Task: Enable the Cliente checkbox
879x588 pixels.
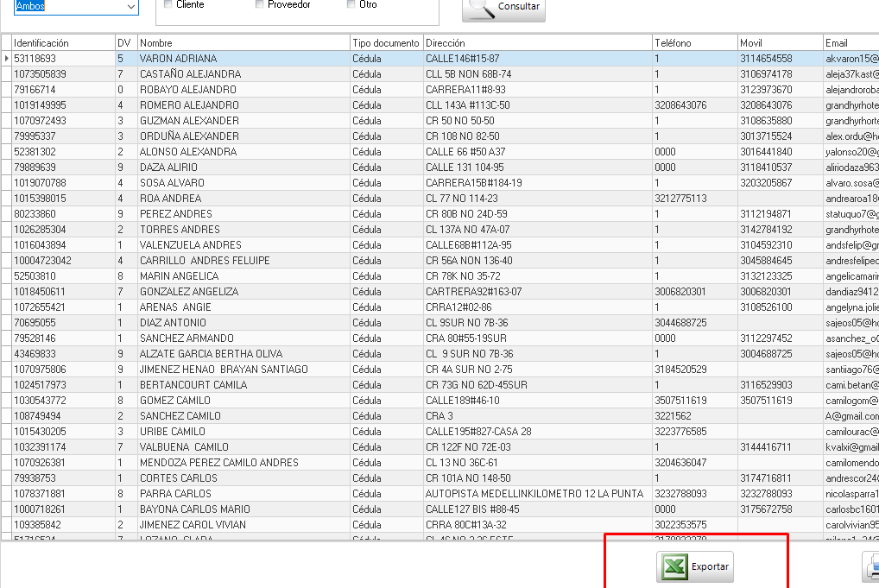Action: tap(168, 4)
